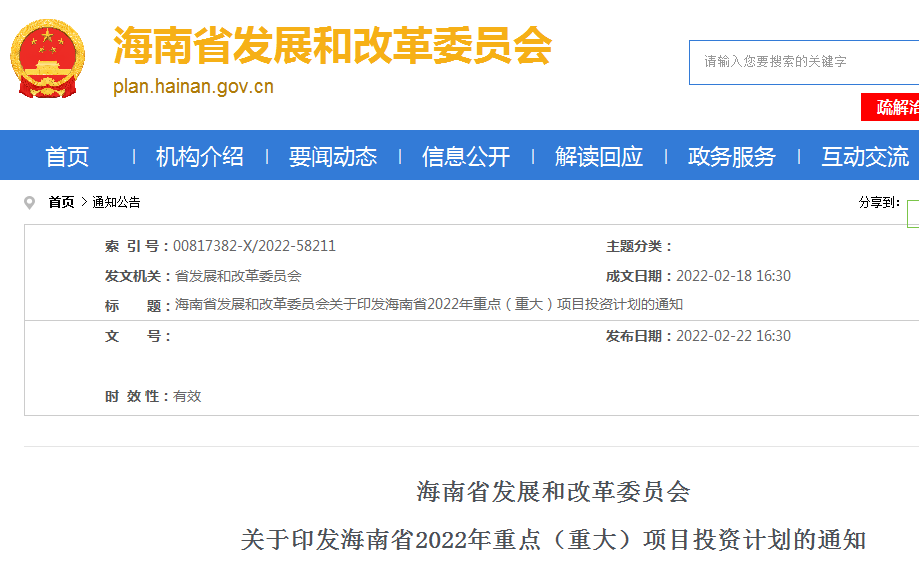This screenshot has width=919, height=572.
Task: Focus the keyword search input field
Action: [x=804, y=62]
